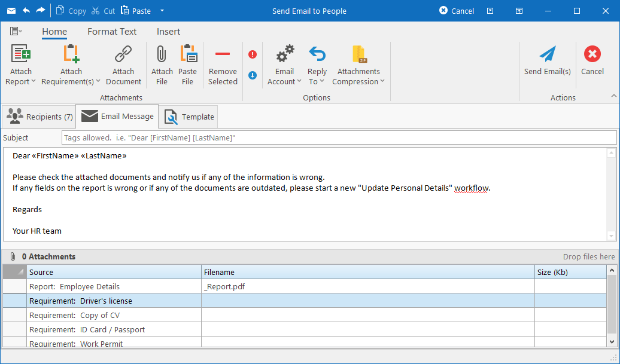Copy selected text from quick toolbar
This screenshot has width=620, height=364.
(71, 11)
